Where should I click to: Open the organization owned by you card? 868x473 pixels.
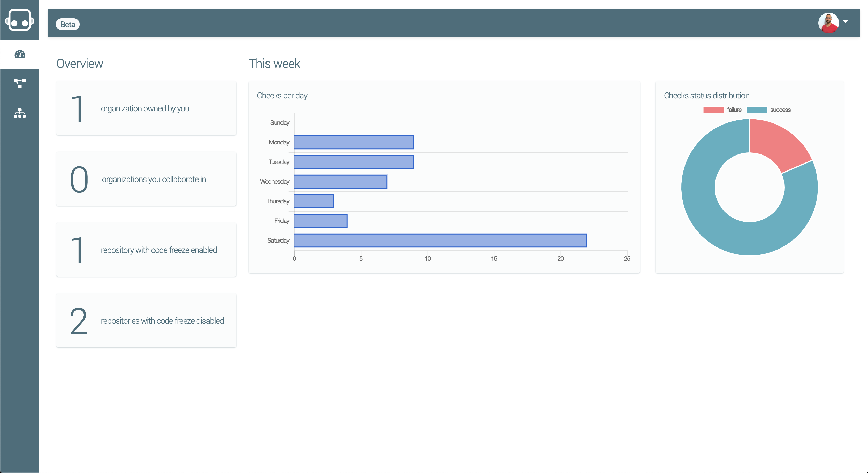point(146,108)
